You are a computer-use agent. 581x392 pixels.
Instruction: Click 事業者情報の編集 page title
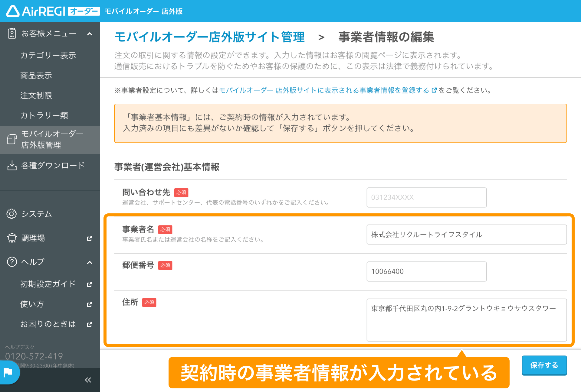tap(386, 37)
